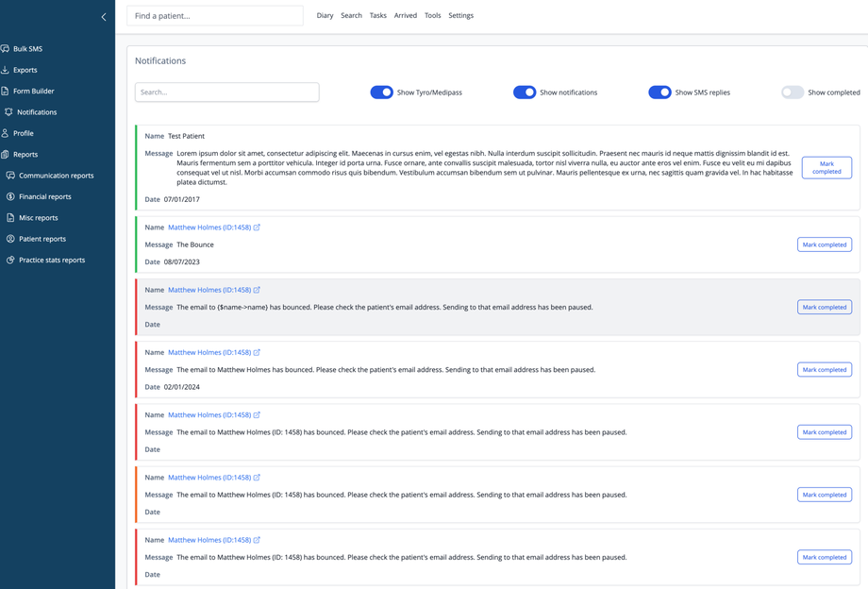Open Matthew Holmes link in The Bounce notification
Screen dimensions: 868x589
[x=209, y=227]
